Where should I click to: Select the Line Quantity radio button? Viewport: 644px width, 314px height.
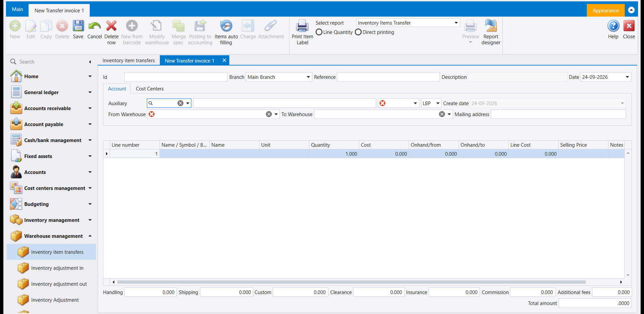pyautogui.click(x=319, y=32)
